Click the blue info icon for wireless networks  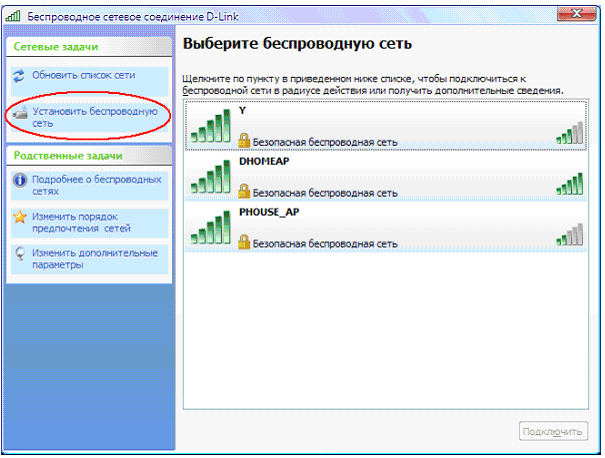click(x=20, y=180)
